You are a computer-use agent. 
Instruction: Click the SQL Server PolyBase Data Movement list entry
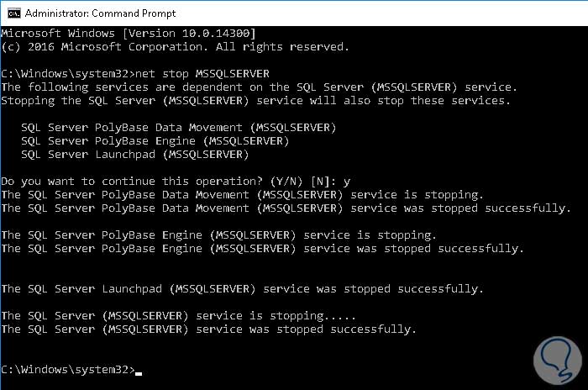click(x=178, y=127)
